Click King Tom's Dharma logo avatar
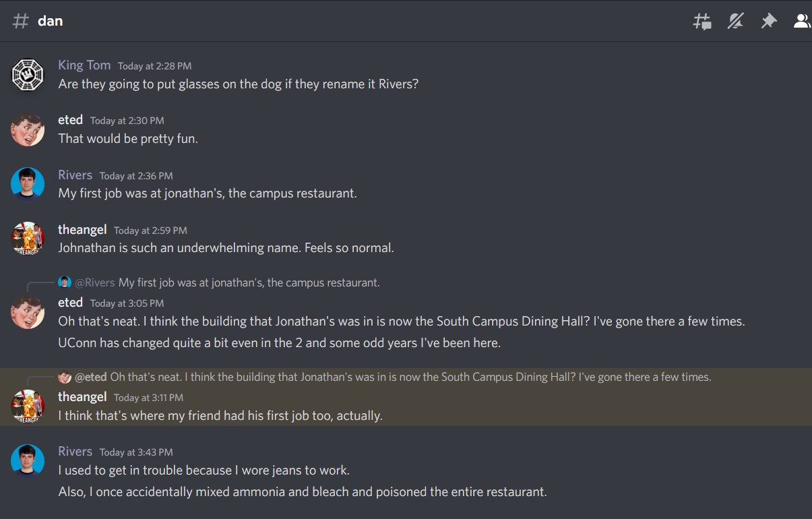 [x=28, y=75]
